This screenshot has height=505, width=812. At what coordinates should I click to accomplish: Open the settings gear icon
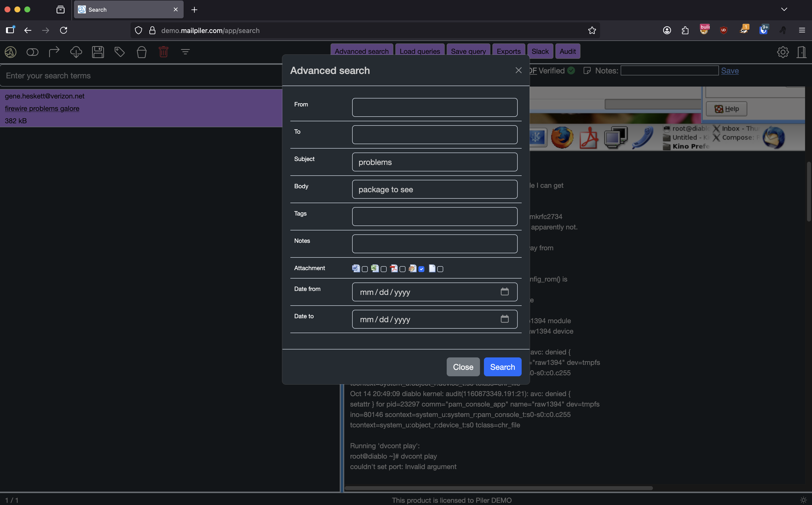tap(783, 52)
